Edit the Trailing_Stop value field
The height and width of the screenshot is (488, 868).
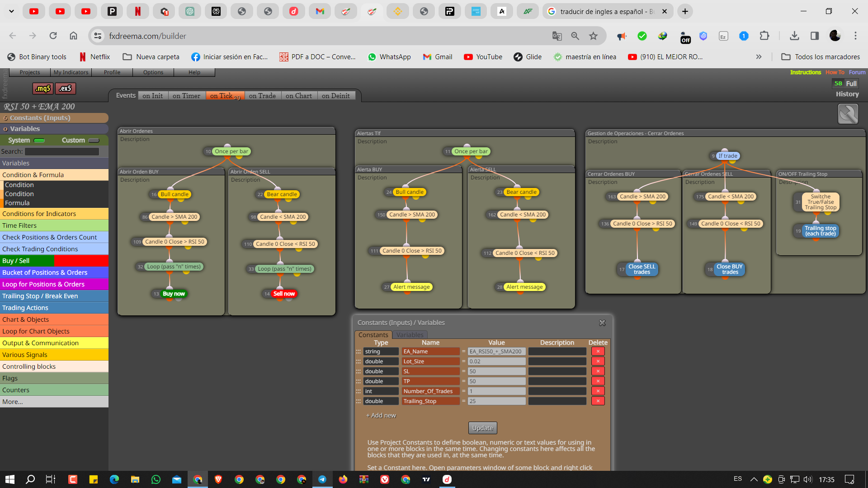tap(497, 401)
